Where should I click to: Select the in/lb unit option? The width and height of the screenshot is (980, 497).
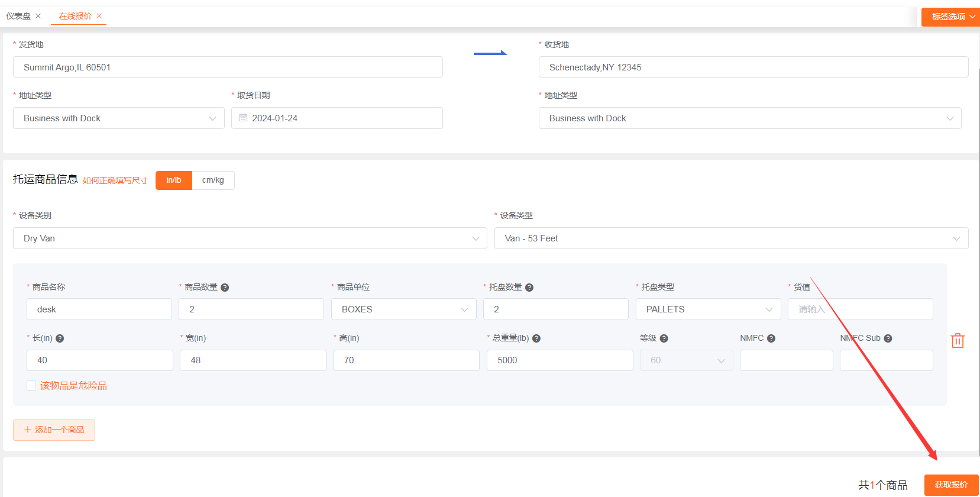(x=174, y=180)
